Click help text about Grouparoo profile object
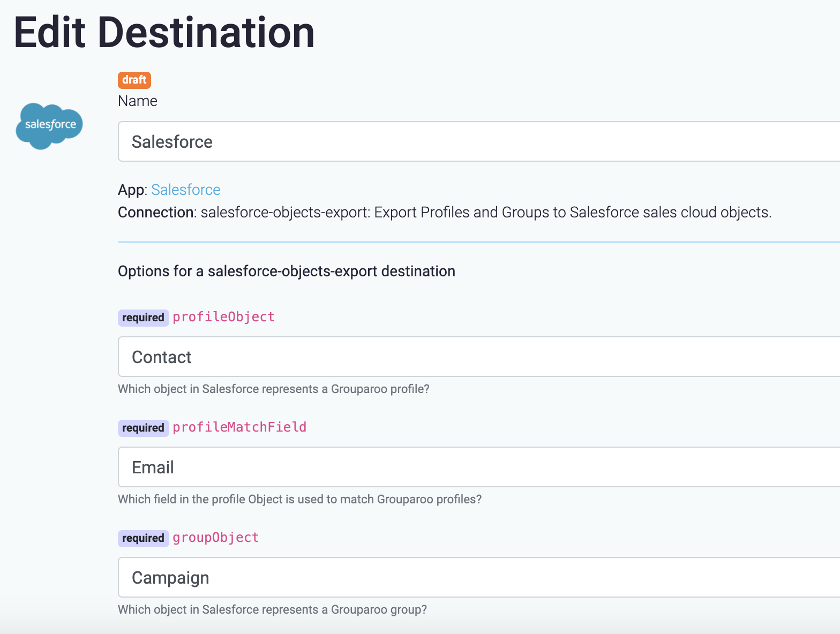Image resolution: width=840 pixels, height=634 pixels. [x=274, y=389]
